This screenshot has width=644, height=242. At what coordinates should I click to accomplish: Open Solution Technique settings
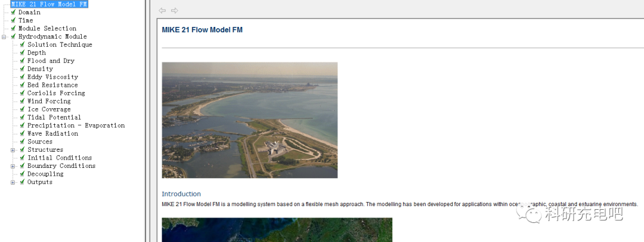[60, 44]
